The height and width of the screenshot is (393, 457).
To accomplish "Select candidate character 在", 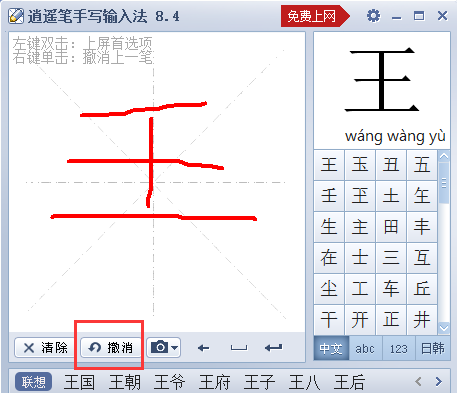I will coord(329,258).
